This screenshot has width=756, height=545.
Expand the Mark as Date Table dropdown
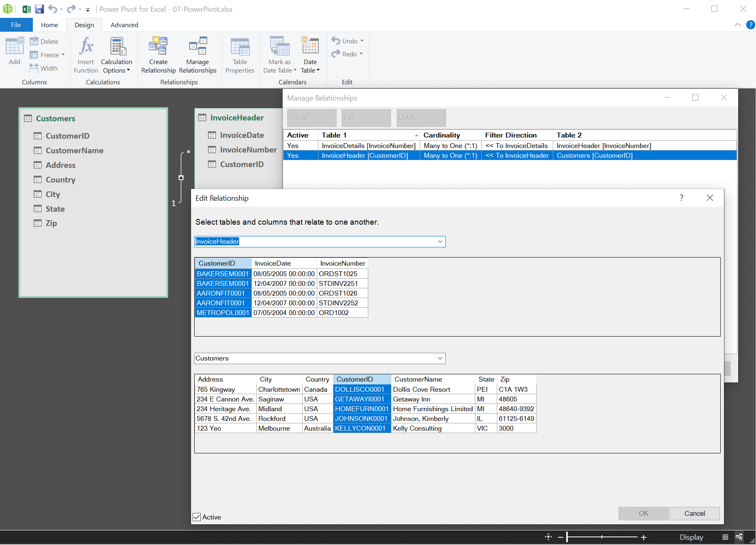(295, 70)
